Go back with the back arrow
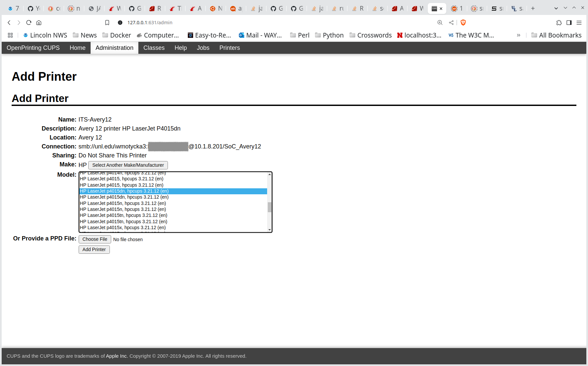This screenshot has height=366, width=588. click(x=9, y=23)
